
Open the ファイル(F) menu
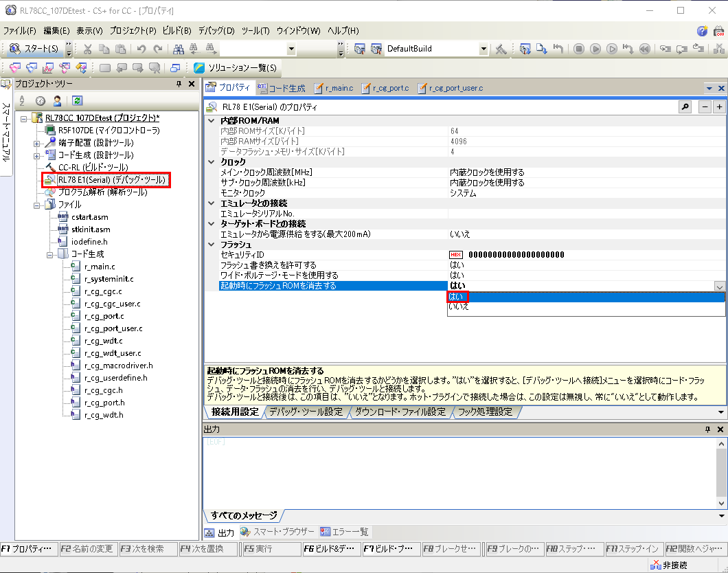click(x=19, y=31)
